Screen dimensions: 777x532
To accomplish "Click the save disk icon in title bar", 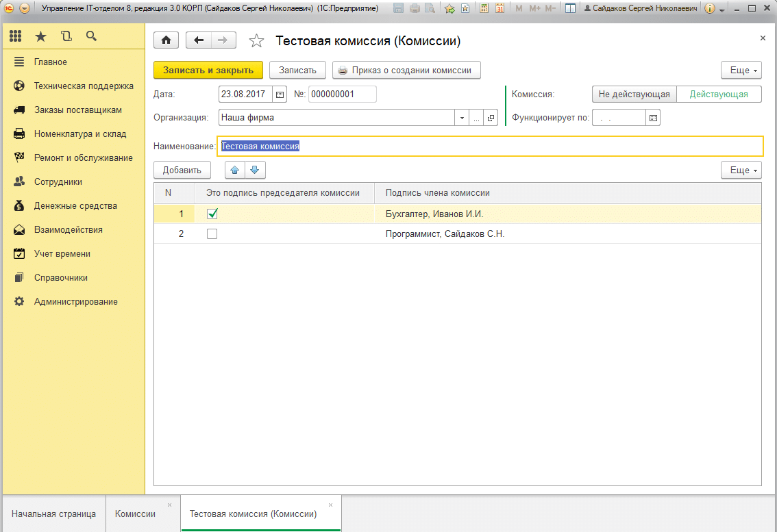I will coord(398,8).
